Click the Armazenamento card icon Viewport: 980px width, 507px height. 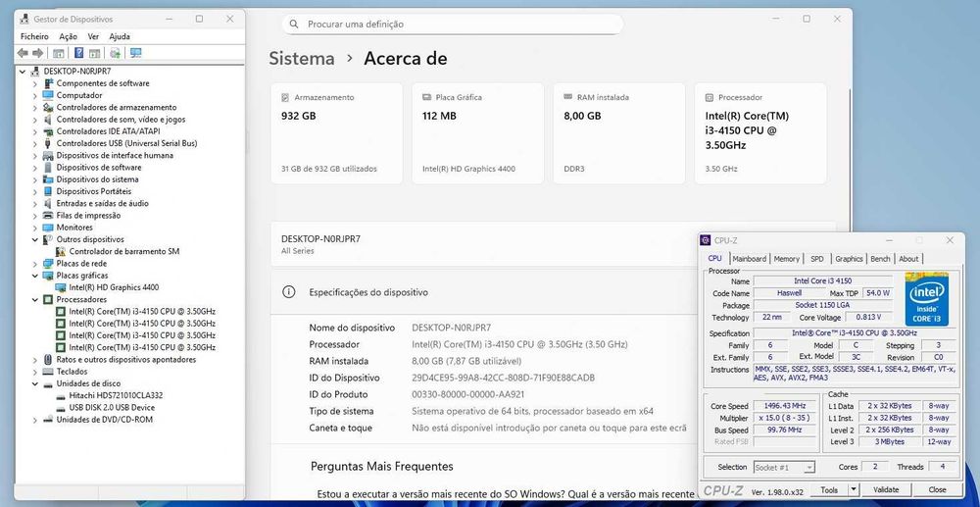tap(285, 97)
